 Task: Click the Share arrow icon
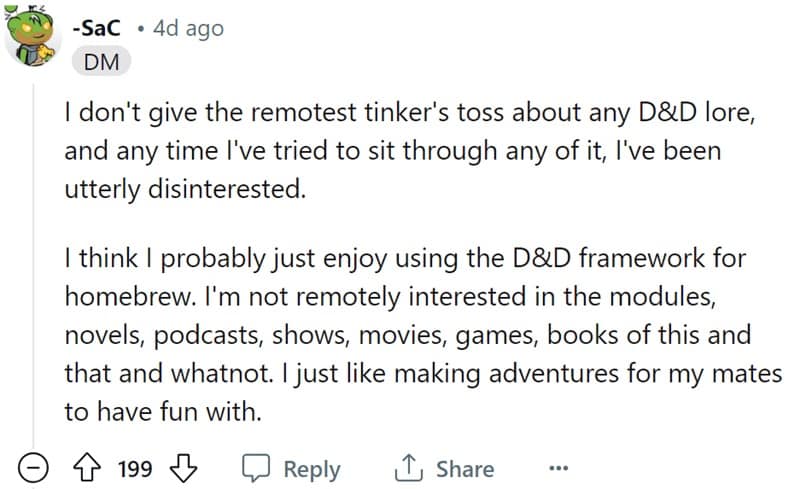point(408,469)
